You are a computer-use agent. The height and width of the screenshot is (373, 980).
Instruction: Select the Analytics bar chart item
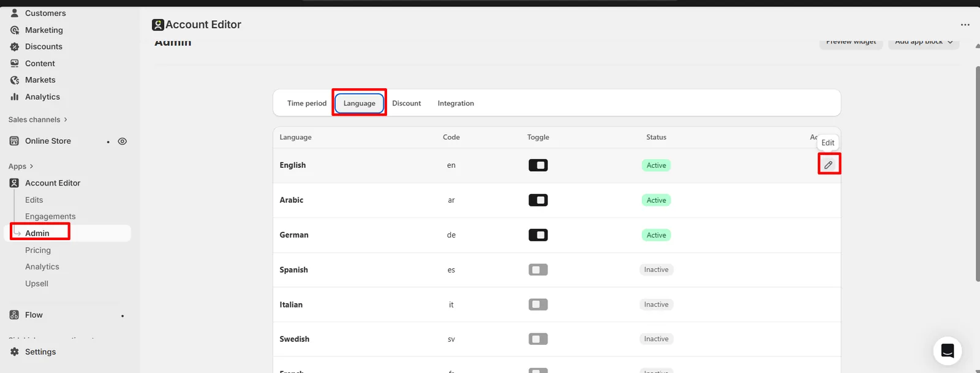42,97
